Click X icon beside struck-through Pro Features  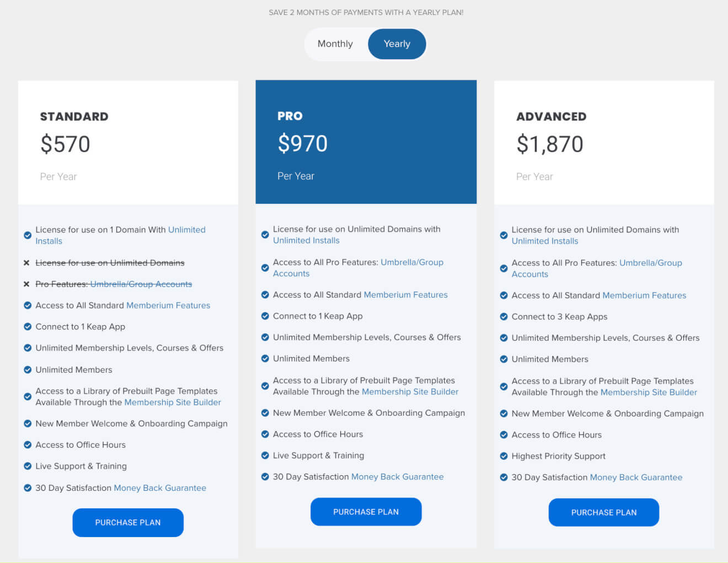point(26,284)
